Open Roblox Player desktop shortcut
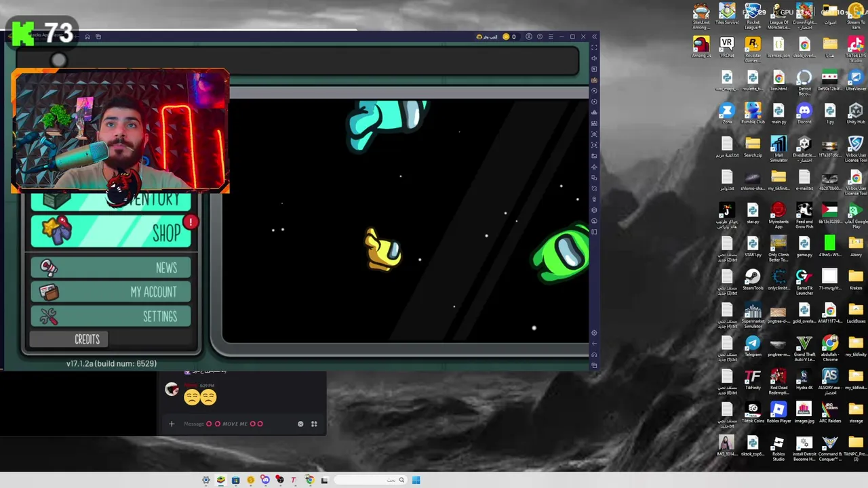The width and height of the screenshot is (868, 488). click(x=778, y=411)
